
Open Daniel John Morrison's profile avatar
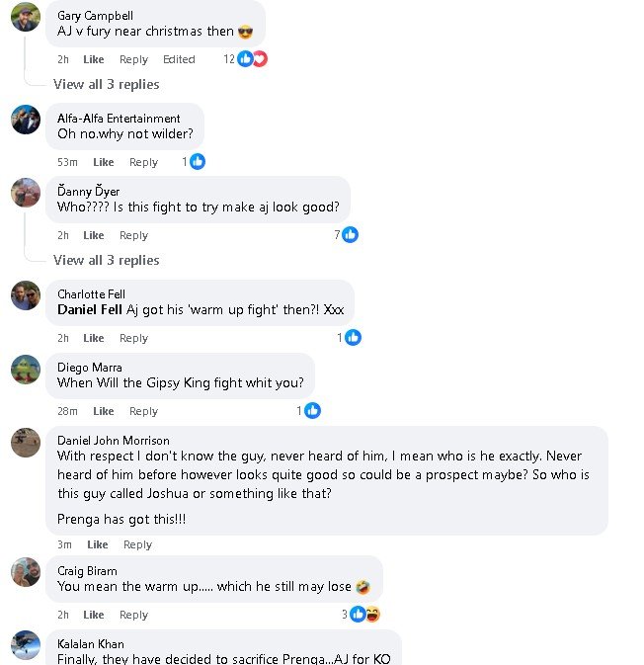click(26, 442)
